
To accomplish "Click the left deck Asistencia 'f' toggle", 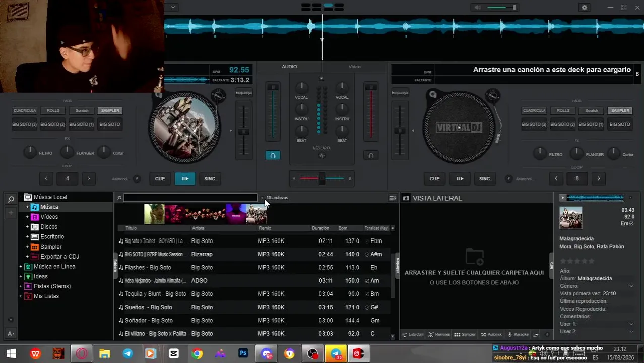I will (x=137, y=179).
